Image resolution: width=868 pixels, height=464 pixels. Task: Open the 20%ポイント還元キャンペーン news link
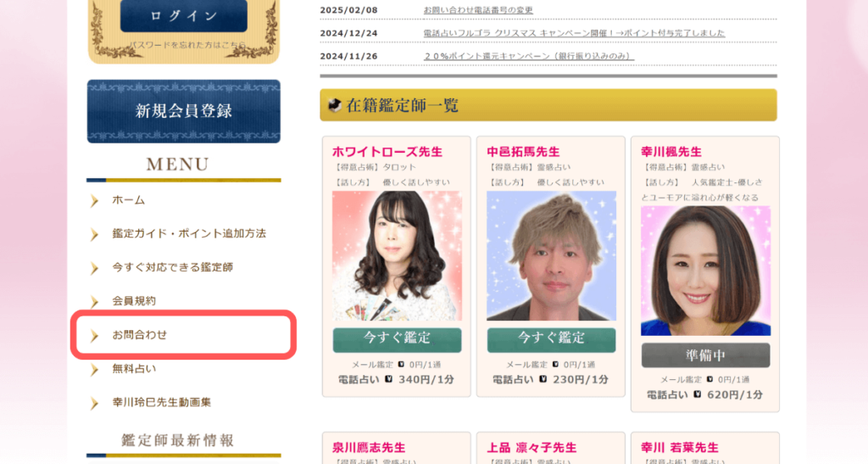pos(528,56)
